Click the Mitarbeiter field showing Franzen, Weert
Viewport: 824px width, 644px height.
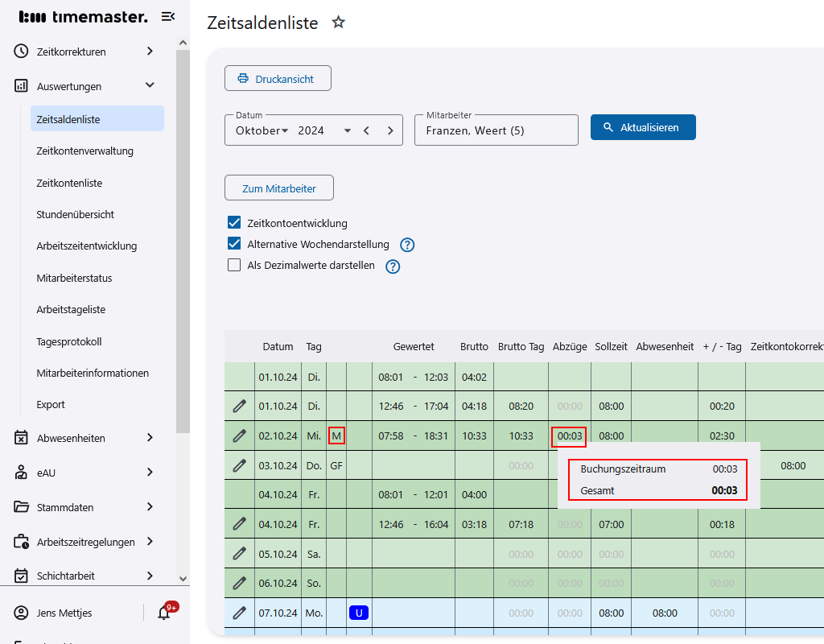496,130
